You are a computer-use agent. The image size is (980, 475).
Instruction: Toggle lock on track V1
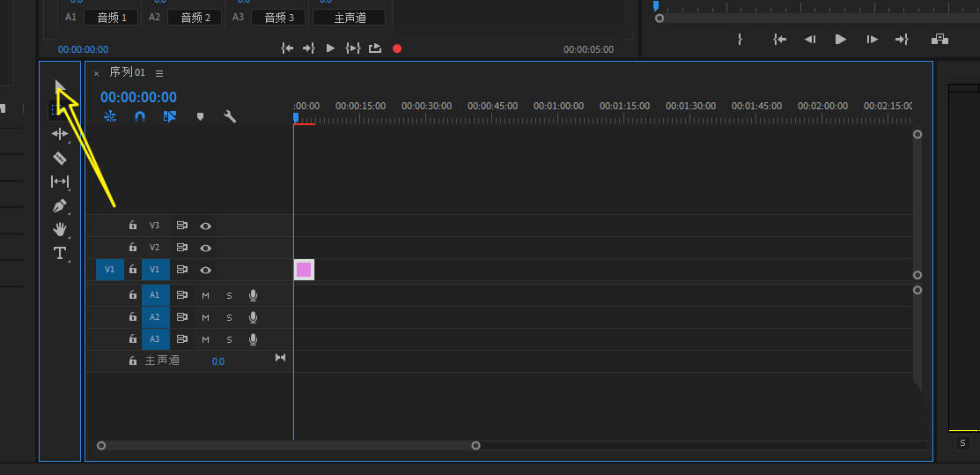(132, 269)
